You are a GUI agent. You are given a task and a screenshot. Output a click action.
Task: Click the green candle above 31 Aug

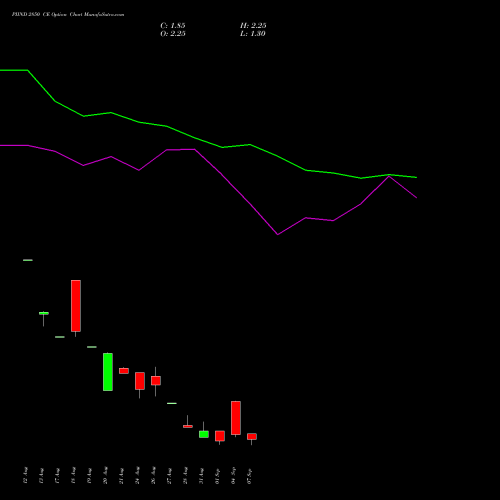point(204,434)
